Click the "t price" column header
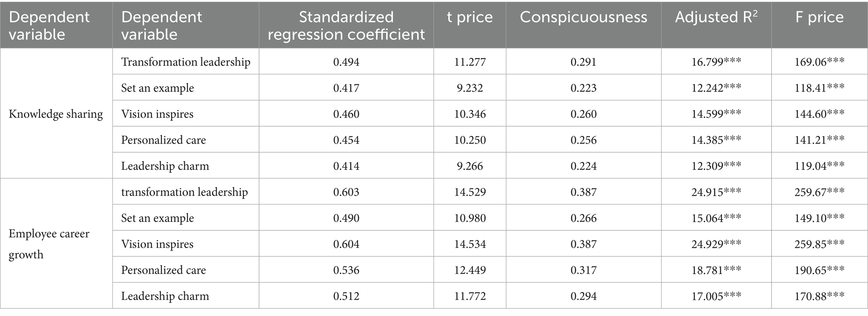The height and width of the screenshot is (316, 868). tap(470, 17)
